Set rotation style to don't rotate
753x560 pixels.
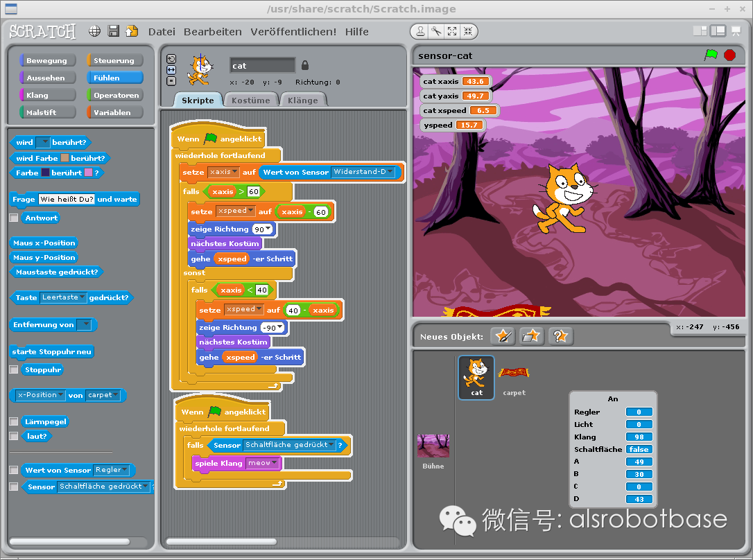tap(171, 81)
